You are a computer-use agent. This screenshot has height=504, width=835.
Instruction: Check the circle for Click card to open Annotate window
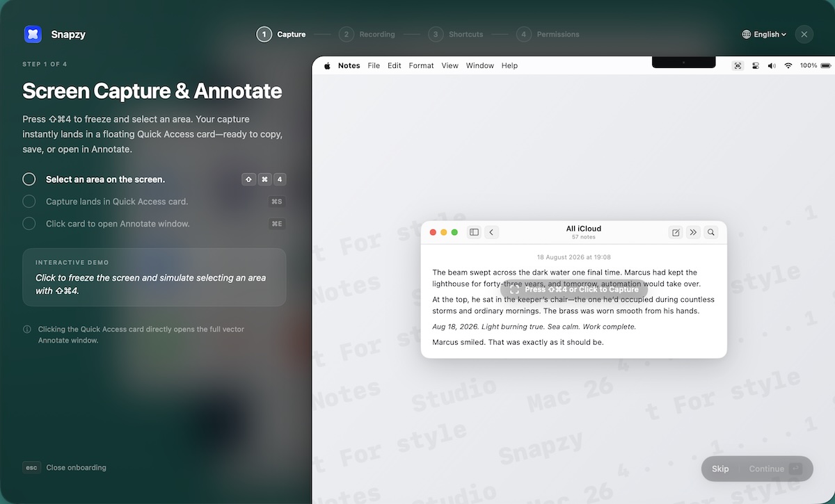(29, 224)
